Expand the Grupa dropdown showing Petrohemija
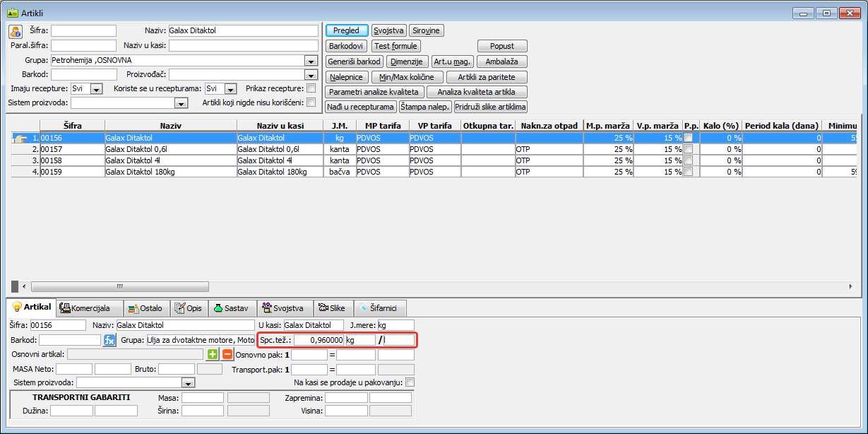The height and width of the screenshot is (434, 868). (311, 61)
